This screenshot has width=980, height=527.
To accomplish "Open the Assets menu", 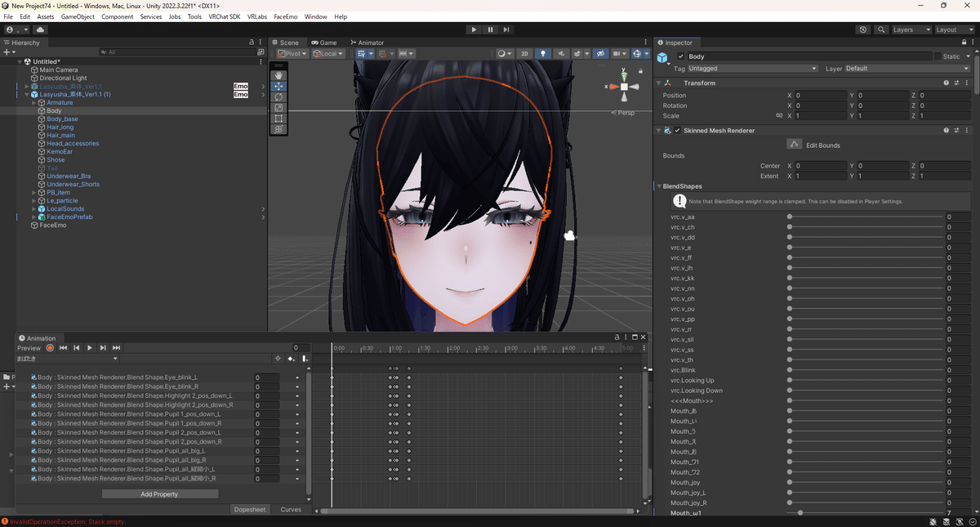I will click(x=46, y=16).
